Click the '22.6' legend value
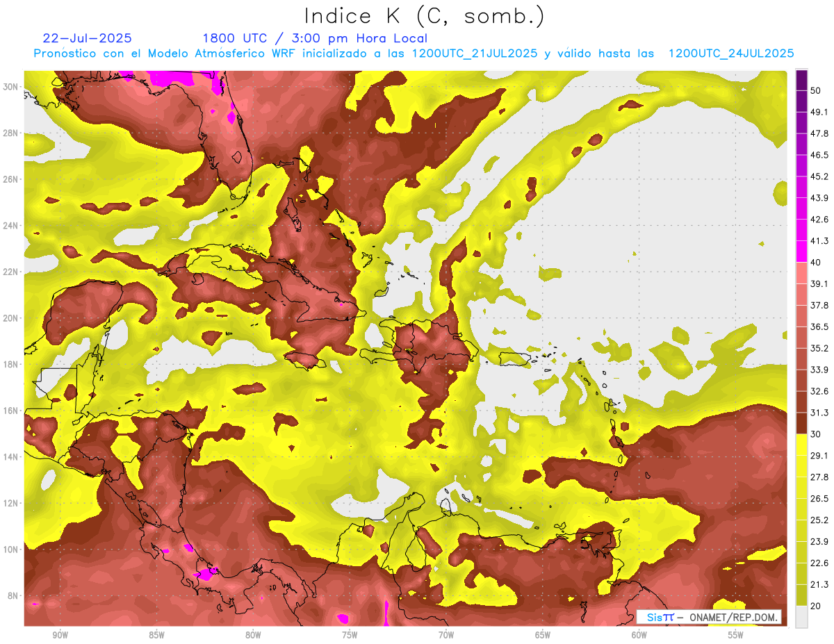This screenshot has width=834, height=644. 819,563
